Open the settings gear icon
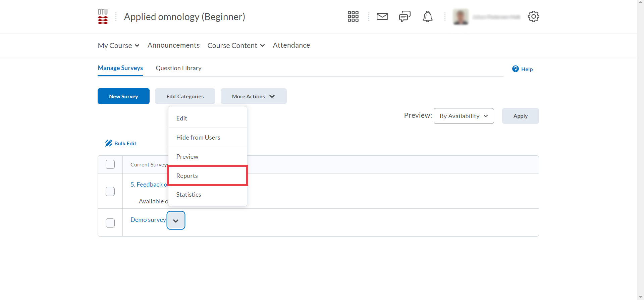The image size is (644, 300). [533, 16]
